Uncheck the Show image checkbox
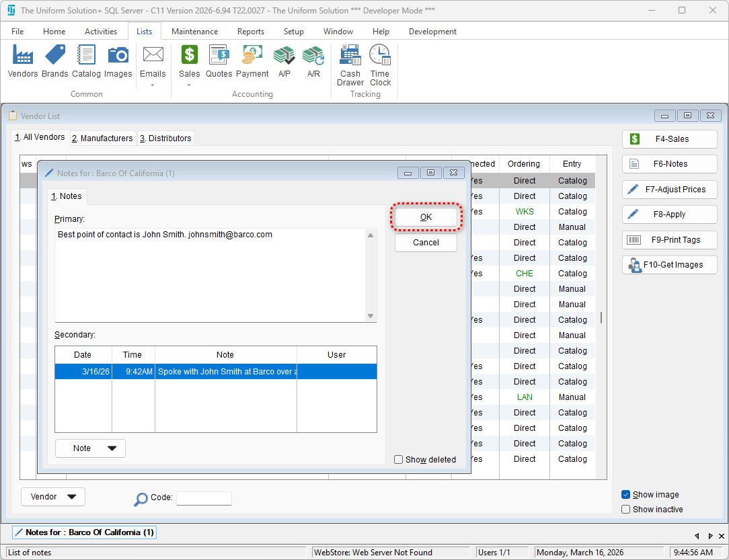This screenshot has height=560, width=729. coord(626,495)
